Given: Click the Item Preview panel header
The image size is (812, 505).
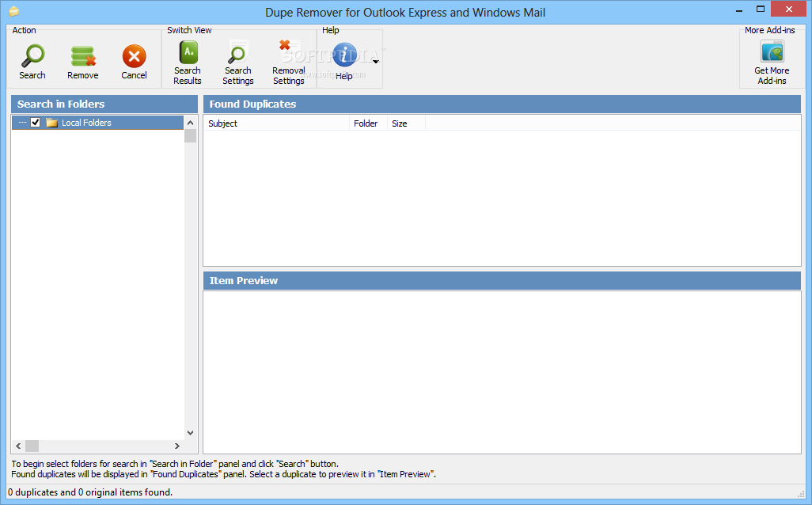Looking at the screenshot, I should point(502,281).
